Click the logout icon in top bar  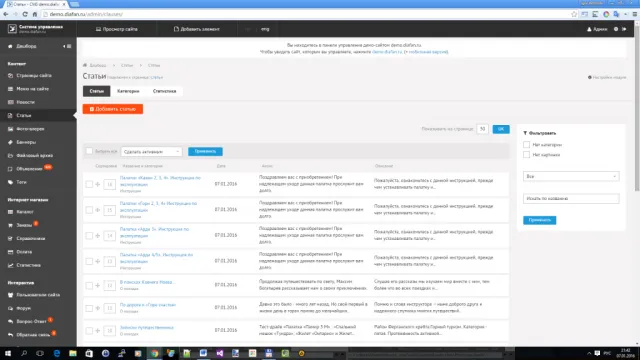[x=624, y=29]
